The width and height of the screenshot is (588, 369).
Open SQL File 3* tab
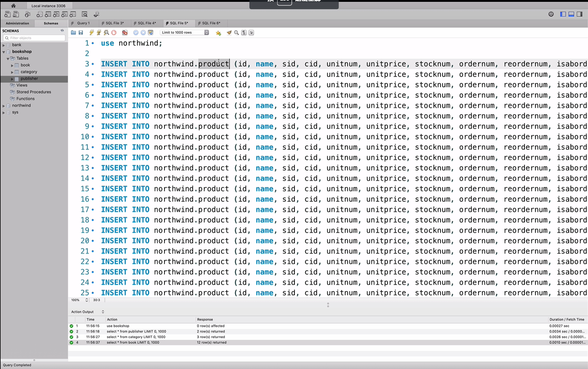[115, 23]
